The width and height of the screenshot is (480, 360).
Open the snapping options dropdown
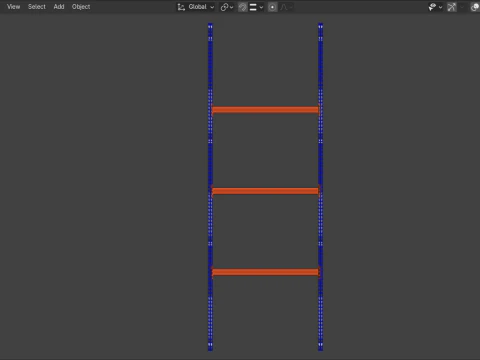click(256, 7)
